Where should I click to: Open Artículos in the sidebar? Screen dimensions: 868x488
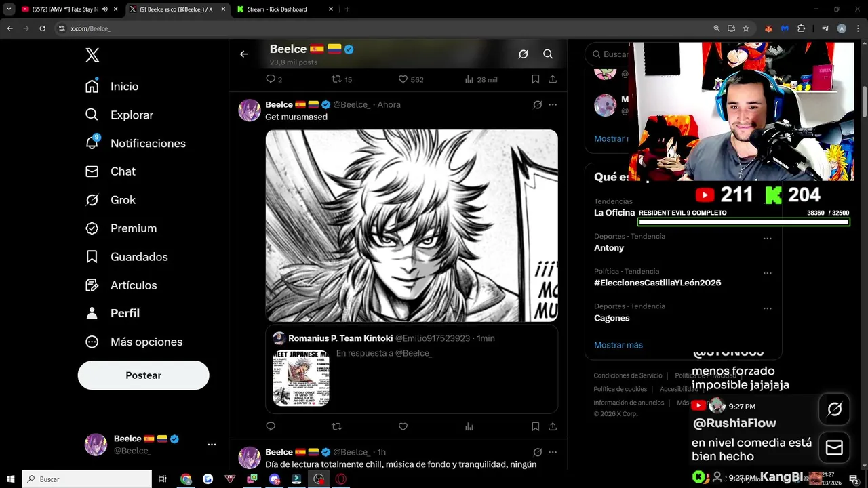(x=121, y=285)
